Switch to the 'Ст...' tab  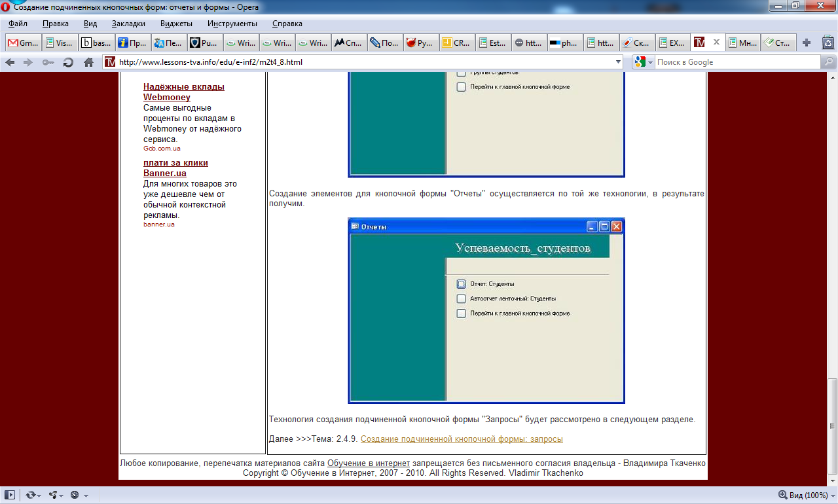[x=780, y=43]
